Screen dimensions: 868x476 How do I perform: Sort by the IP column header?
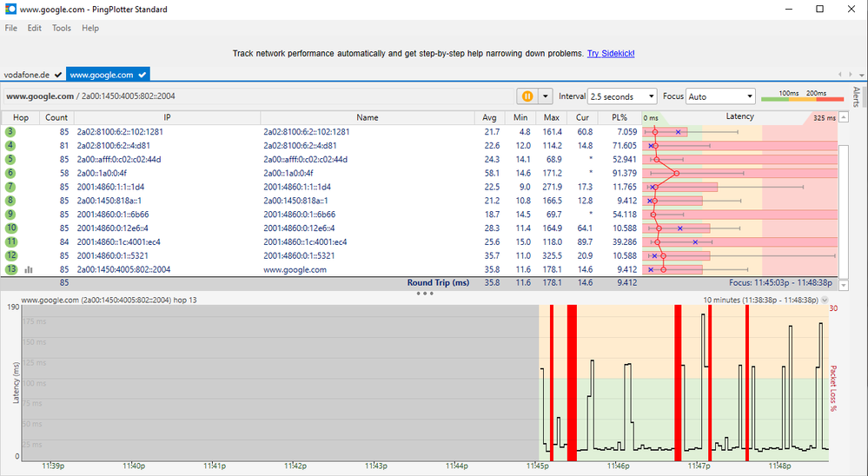(x=167, y=117)
